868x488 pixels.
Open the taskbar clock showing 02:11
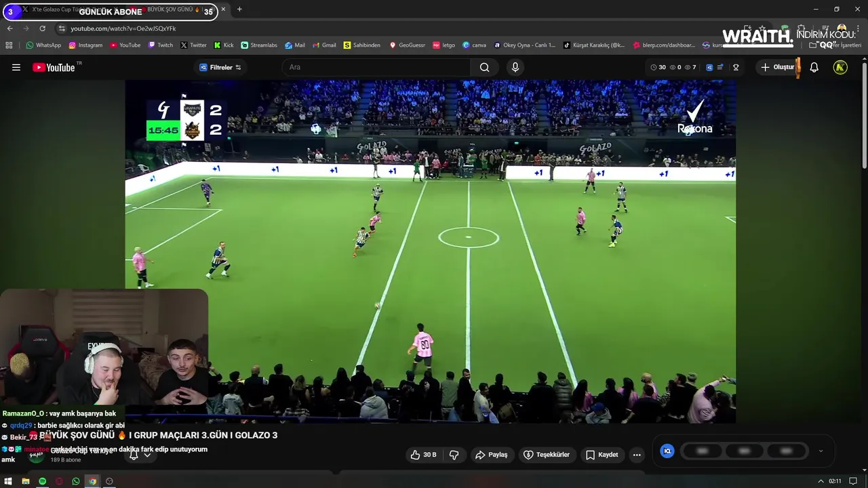pos(835,481)
